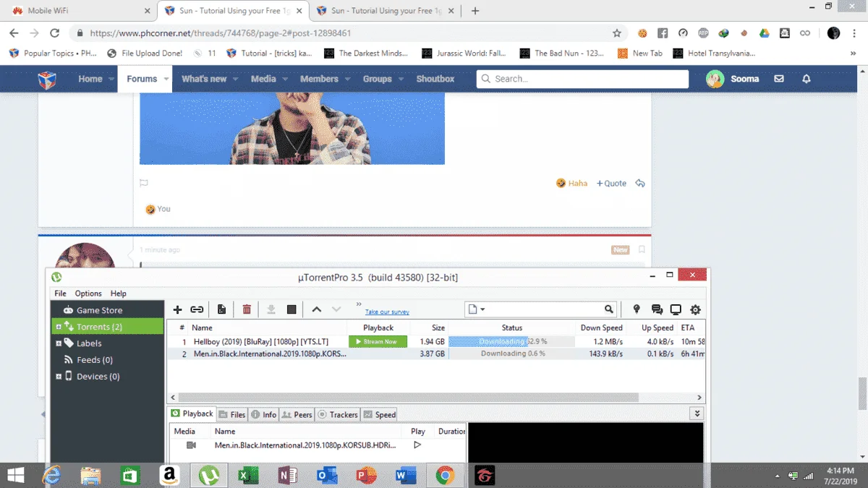Open Excel from the taskbar
This screenshot has width=868, height=488.
249,475
